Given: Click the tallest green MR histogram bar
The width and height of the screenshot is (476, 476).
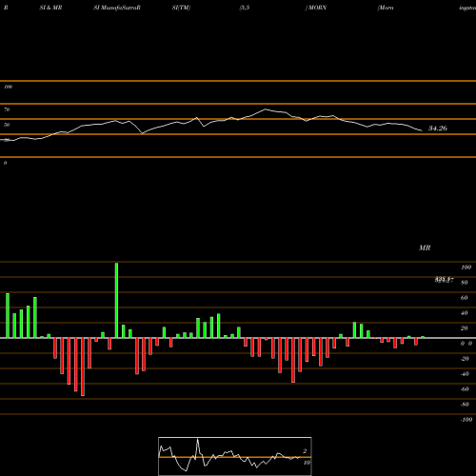Looking at the screenshot, I should pyautogui.click(x=116, y=300).
